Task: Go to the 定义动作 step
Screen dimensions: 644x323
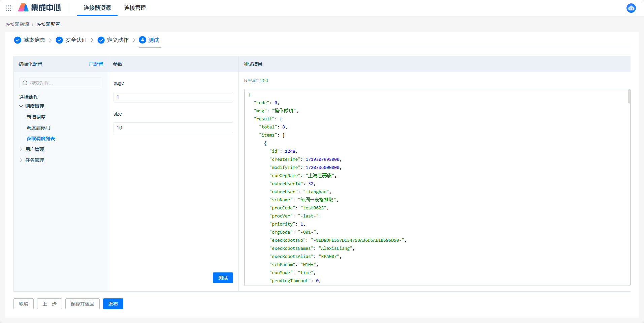Action: [118, 40]
